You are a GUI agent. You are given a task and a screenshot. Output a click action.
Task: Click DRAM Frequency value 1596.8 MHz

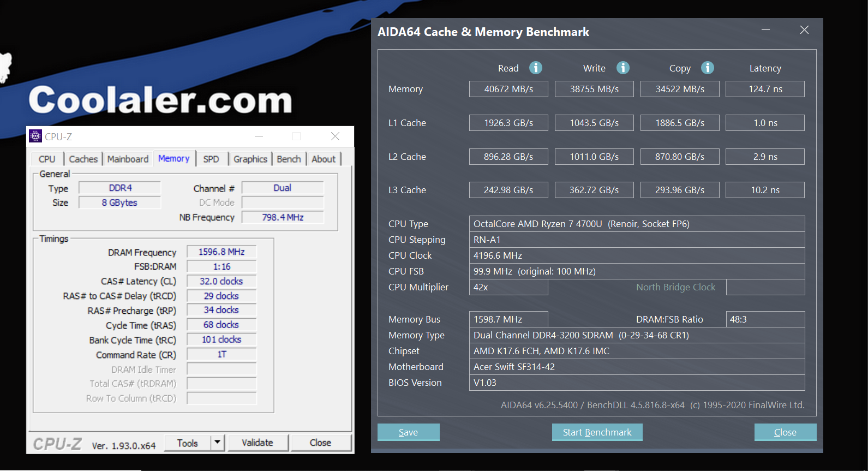(222, 252)
